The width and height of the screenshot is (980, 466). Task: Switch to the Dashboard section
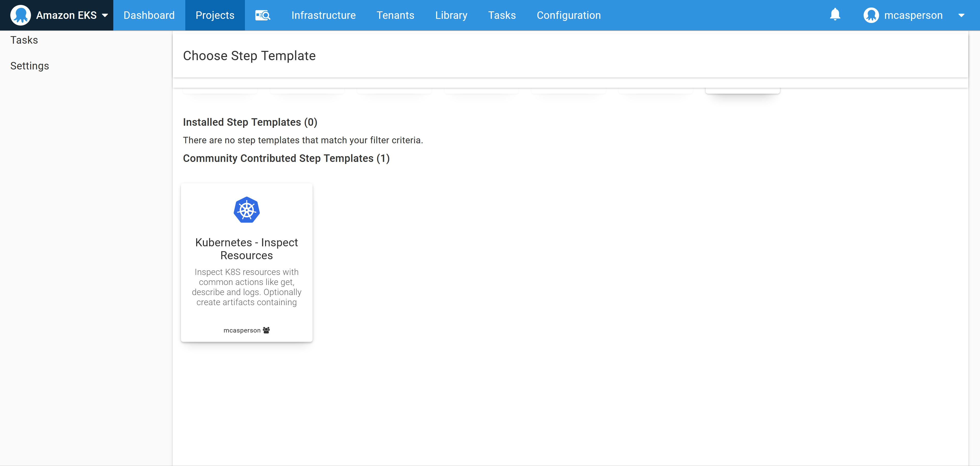coord(149,15)
